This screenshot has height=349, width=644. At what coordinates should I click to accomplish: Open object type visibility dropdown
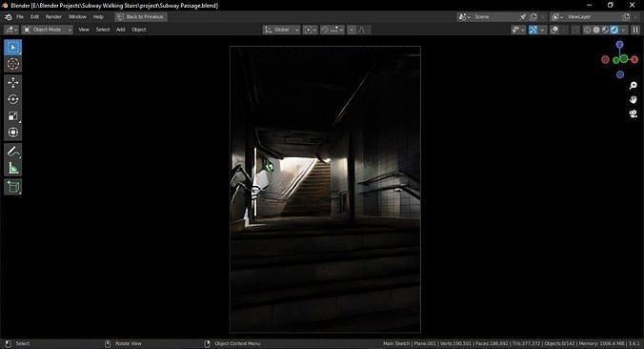[x=518, y=30]
